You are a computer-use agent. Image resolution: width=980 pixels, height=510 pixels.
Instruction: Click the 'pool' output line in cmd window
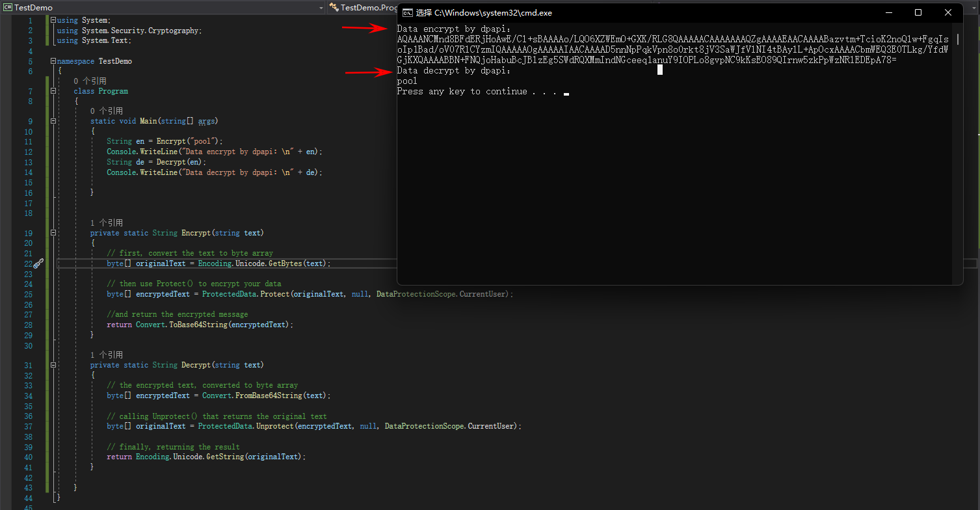(407, 81)
